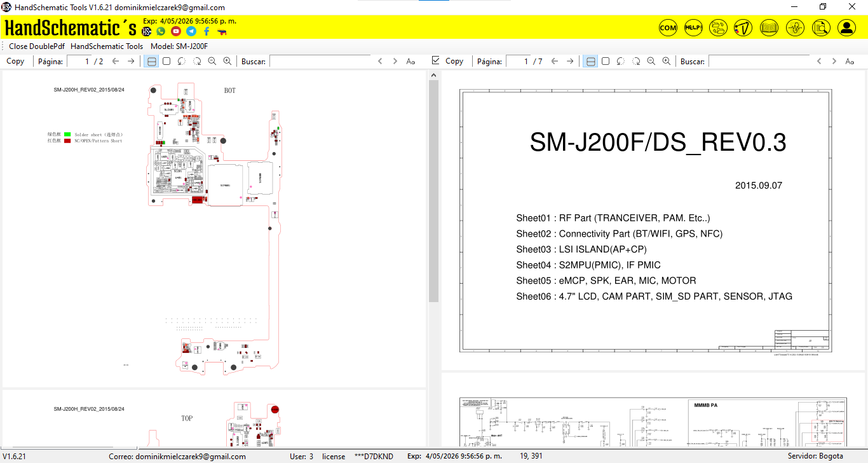This screenshot has width=868, height=463.
Task: Click the Exp date text in yellow header
Action: coord(190,21)
